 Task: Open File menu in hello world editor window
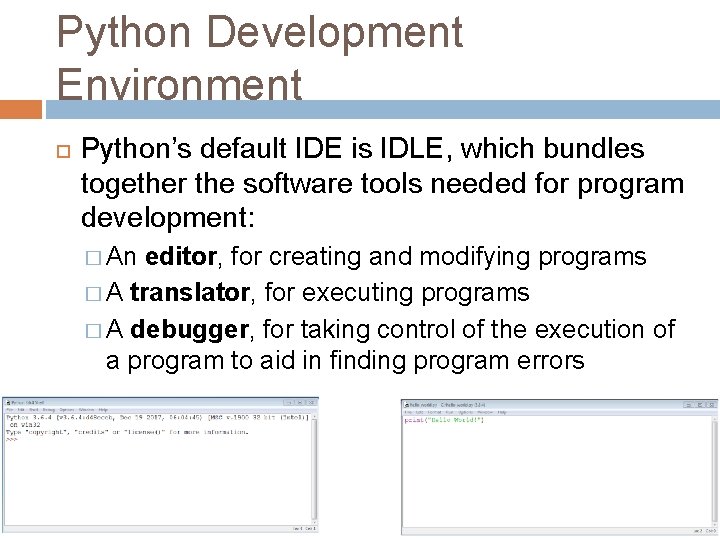408,412
